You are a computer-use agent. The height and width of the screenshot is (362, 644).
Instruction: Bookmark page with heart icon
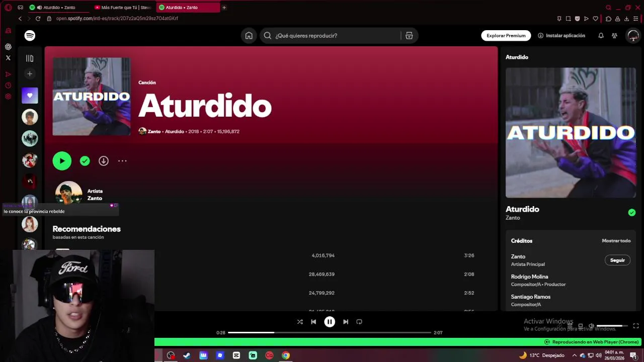[596, 19]
